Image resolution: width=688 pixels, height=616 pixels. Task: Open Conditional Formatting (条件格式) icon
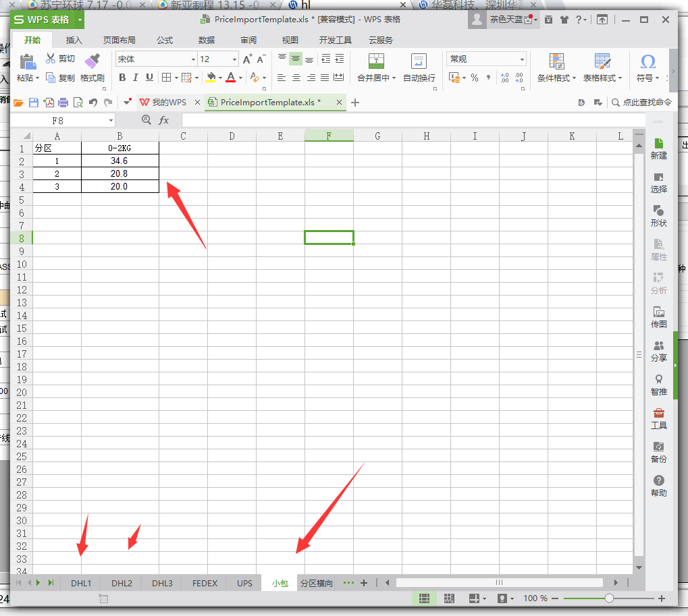tap(556, 62)
